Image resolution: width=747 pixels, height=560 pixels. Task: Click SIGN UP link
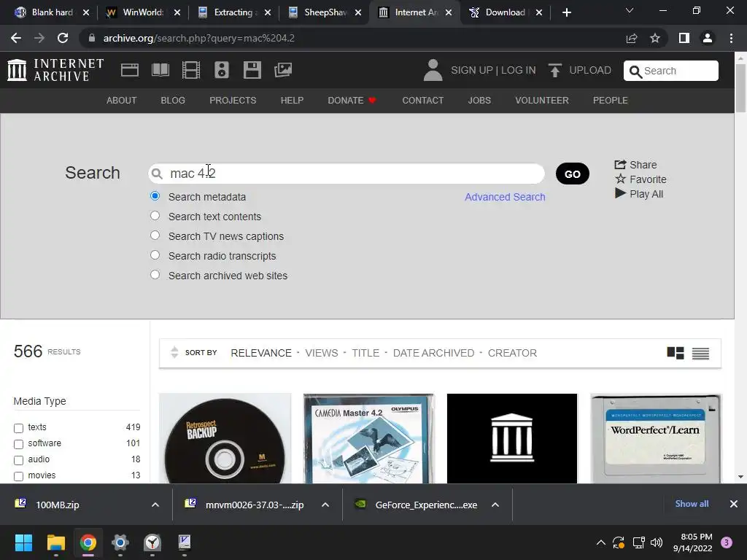[472, 70]
